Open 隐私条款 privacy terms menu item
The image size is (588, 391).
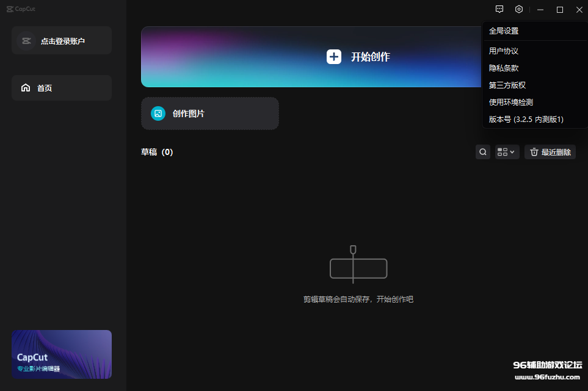[x=504, y=68]
